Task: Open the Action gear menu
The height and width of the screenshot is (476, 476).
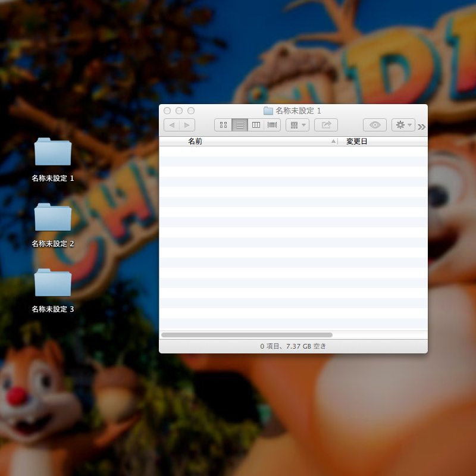Action: (x=403, y=125)
